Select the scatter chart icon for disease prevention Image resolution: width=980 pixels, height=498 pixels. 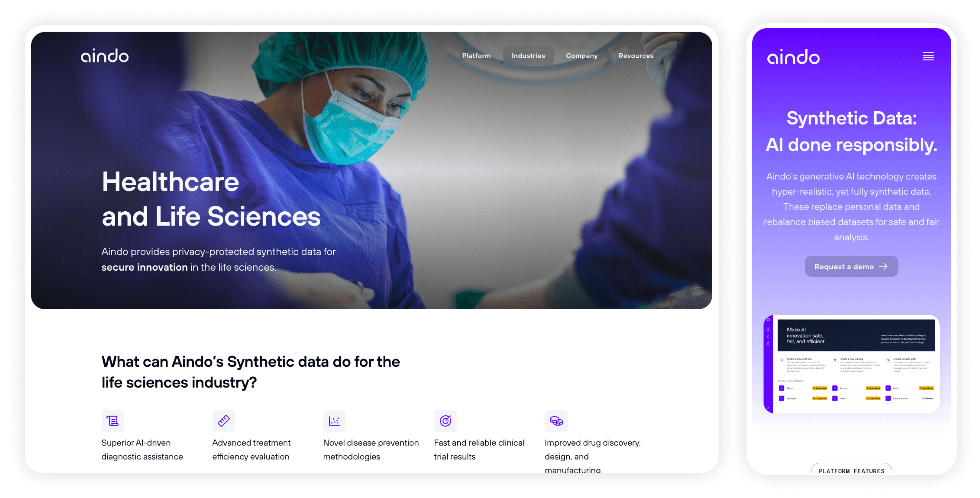pos(334,421)
